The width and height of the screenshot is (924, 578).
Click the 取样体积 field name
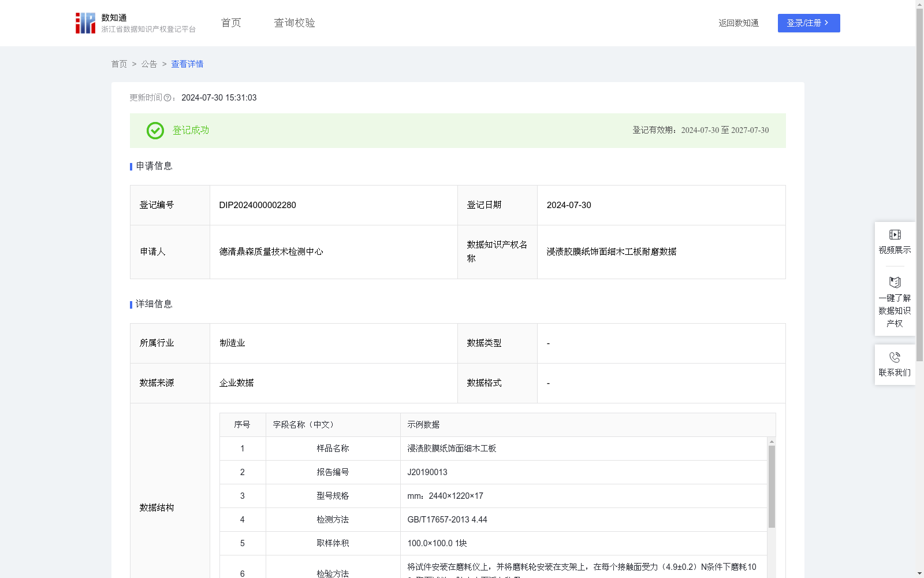(x=333, y=543)
